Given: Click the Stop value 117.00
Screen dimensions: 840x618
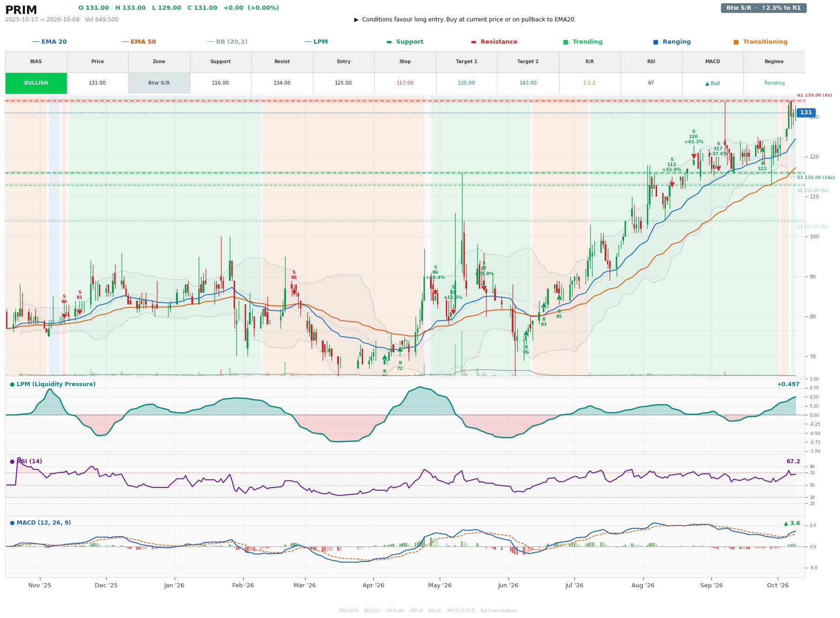Looking at the screenshot, I should pos(405,83).
